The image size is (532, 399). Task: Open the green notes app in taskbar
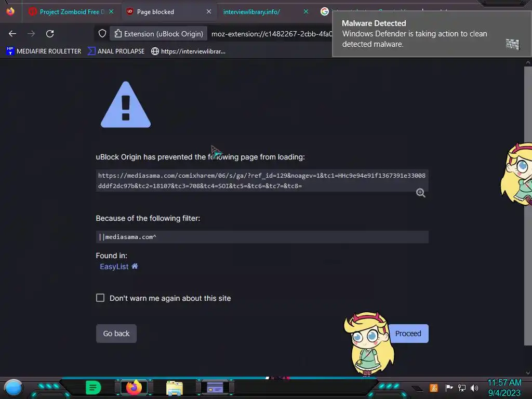click(93, 388)
